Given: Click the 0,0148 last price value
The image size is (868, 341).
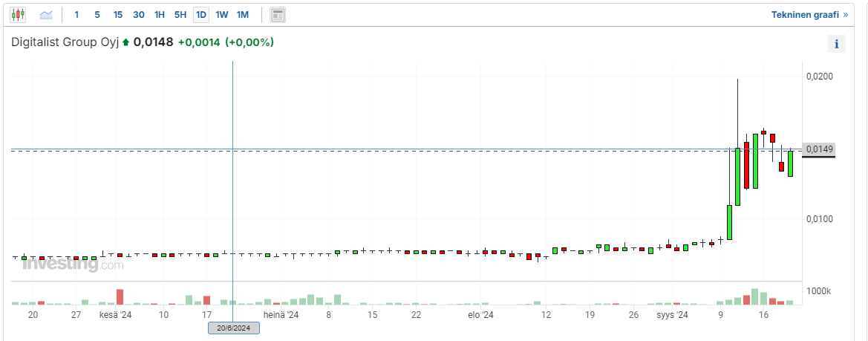Looking at the screenshot, I should tap(154, 42).
